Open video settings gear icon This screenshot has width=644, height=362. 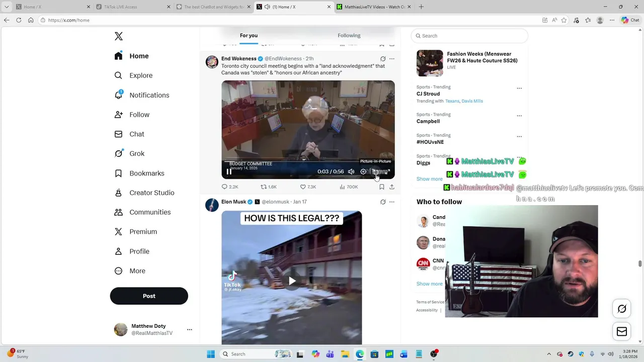click(363, 171)
